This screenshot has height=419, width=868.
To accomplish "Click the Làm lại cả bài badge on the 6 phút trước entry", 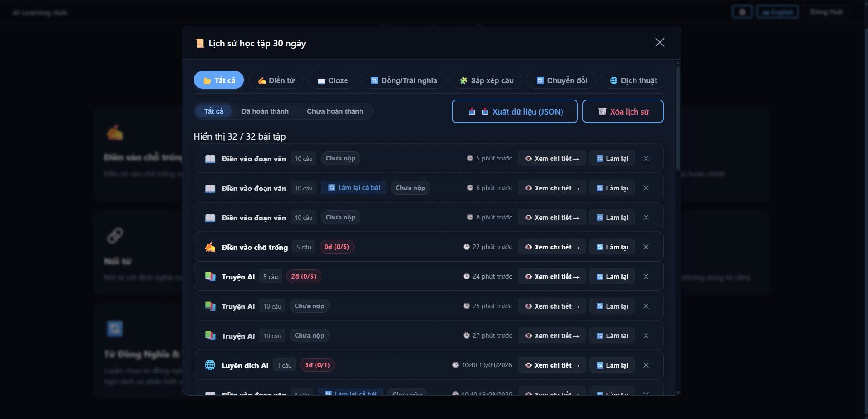I will pyautogui.click(x=354, y=188).
